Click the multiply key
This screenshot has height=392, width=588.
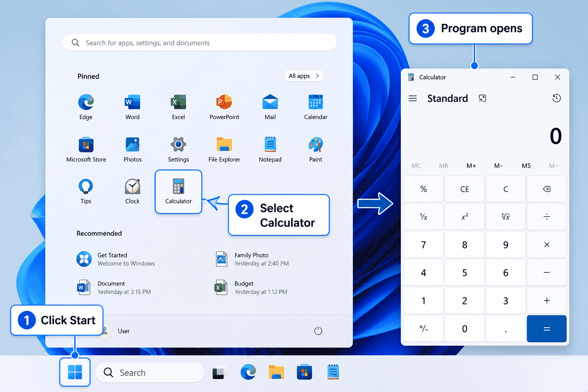[547, 245]
